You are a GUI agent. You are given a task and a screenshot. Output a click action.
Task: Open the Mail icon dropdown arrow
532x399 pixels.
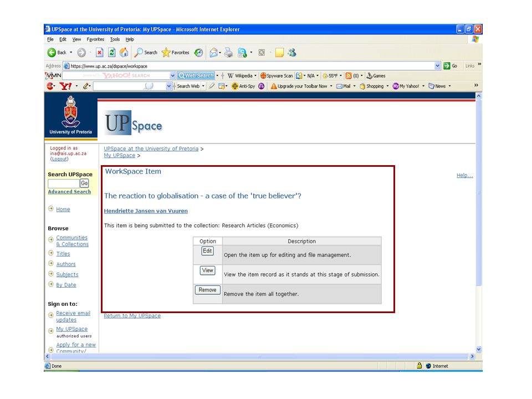219,53
